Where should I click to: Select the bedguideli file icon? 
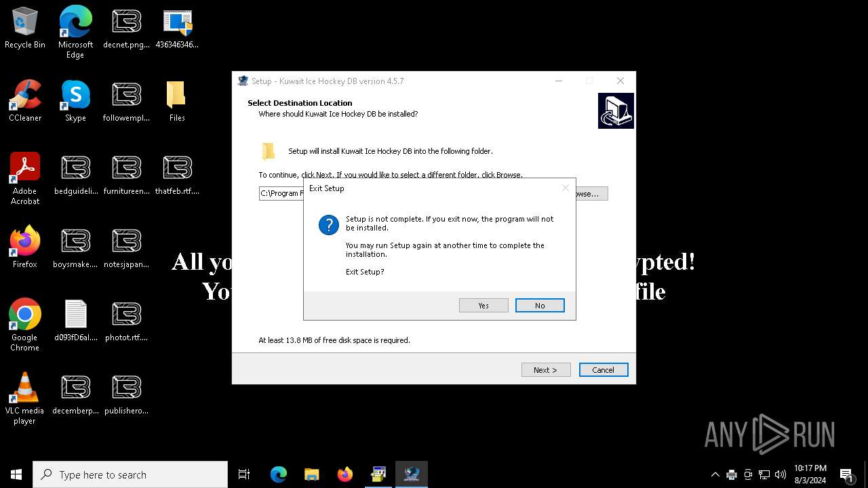click(75, 175)
